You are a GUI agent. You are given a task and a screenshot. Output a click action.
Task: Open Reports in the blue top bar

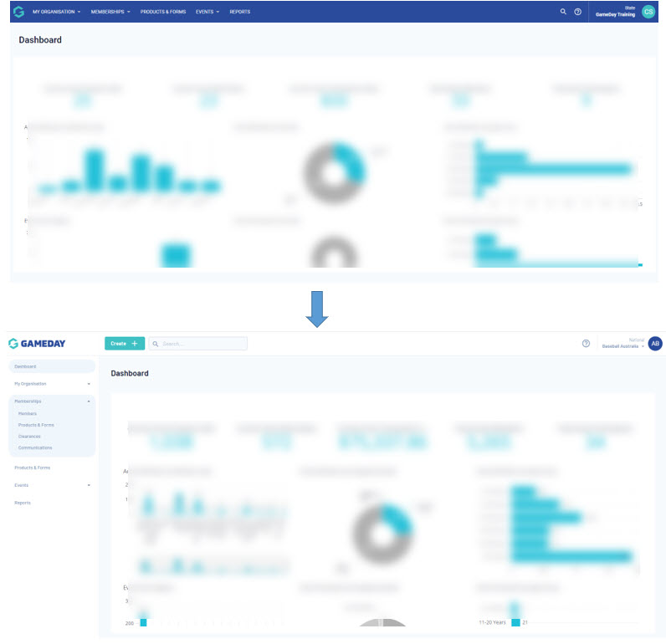(x=240, y=12)
